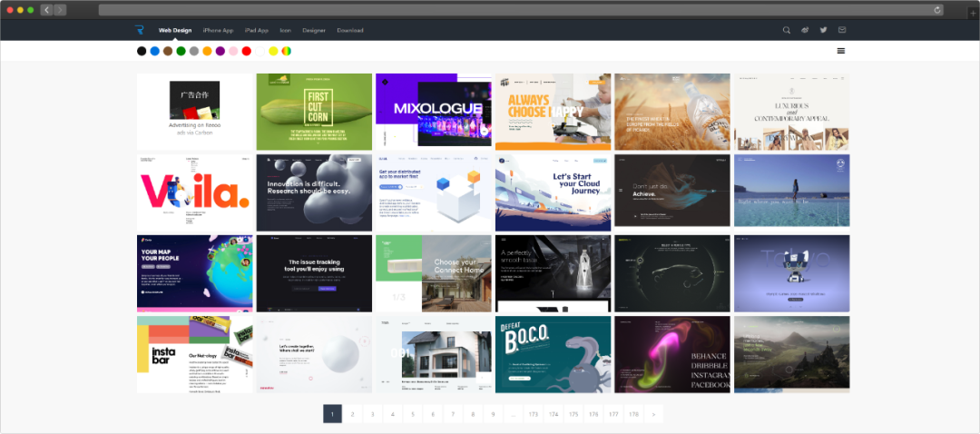Image resolution: width=980 pixels, height=434 pixels.
Task: Go back with browser back arrow
Action: point(47,10)
